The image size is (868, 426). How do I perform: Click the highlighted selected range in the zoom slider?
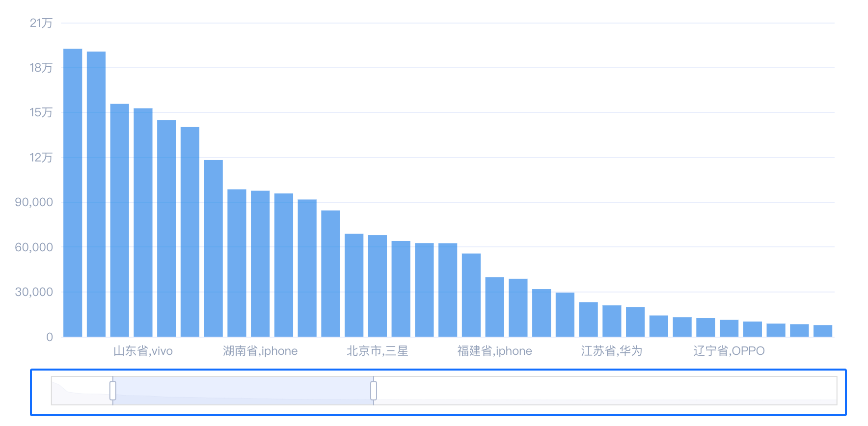tap(243, 391)
